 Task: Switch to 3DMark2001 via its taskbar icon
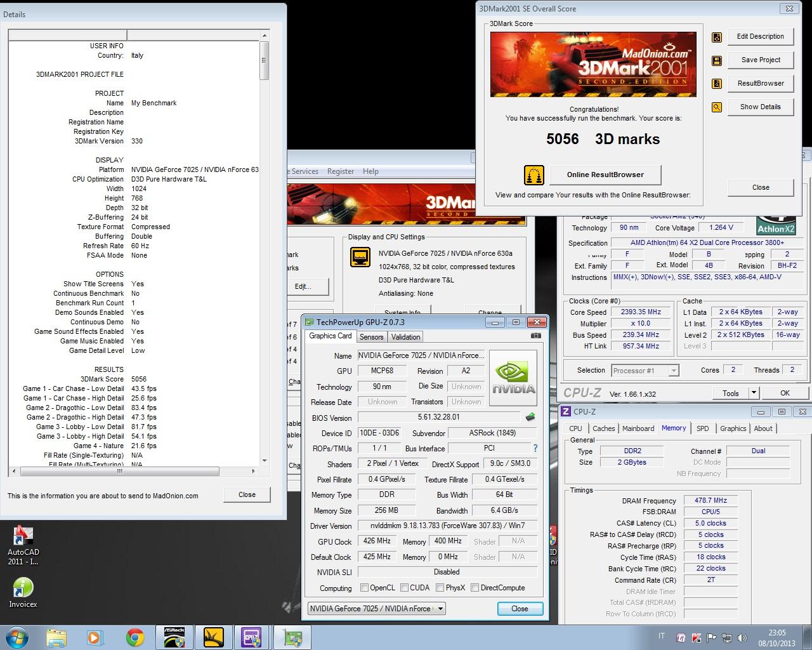coord(213,637)
